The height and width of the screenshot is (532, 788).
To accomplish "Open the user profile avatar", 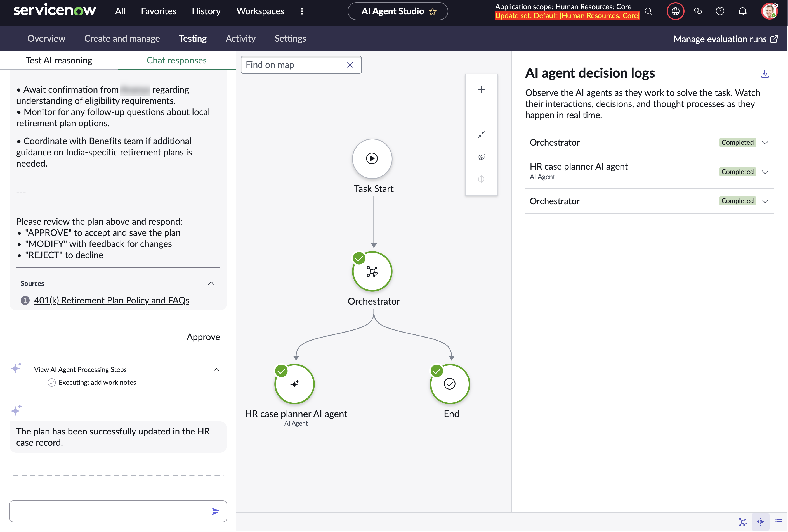I will point(769,11).
